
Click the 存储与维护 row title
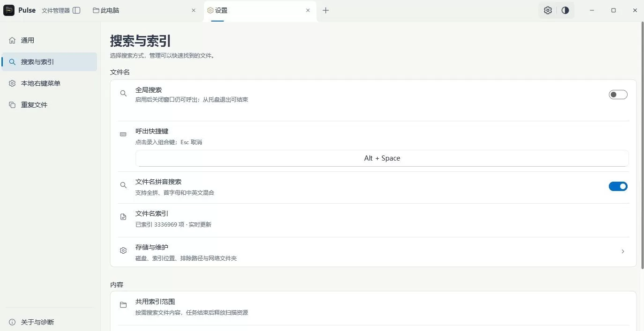pos(152,247)
